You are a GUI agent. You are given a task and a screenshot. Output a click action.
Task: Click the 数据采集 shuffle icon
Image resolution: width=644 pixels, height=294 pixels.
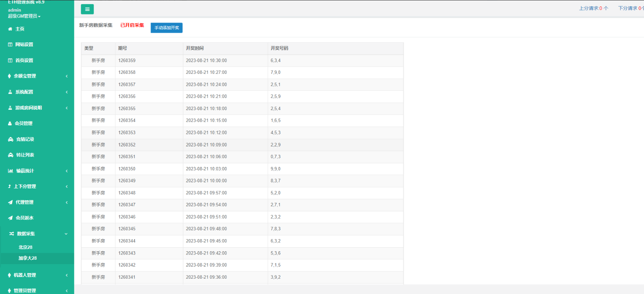pos(11,234)
